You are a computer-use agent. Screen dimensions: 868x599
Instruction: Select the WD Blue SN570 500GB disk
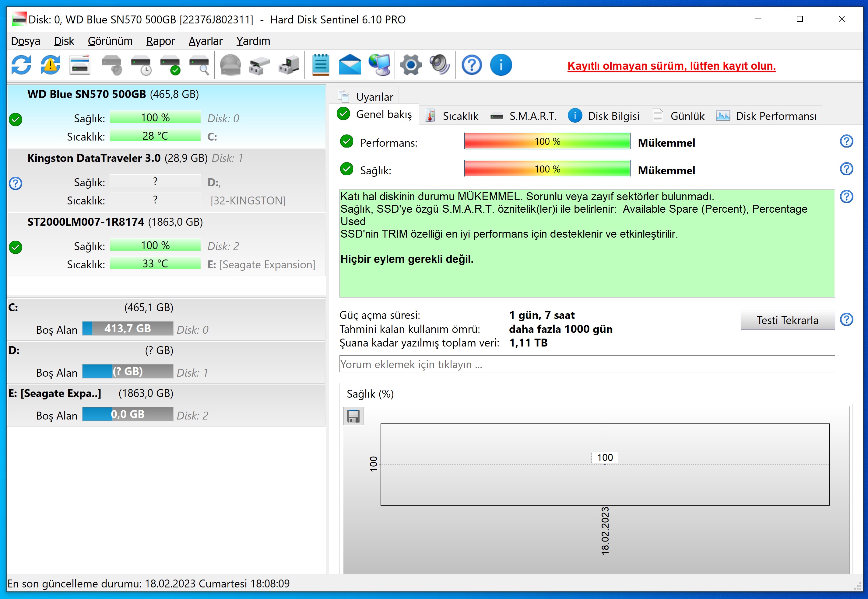(x=167, y=117)
